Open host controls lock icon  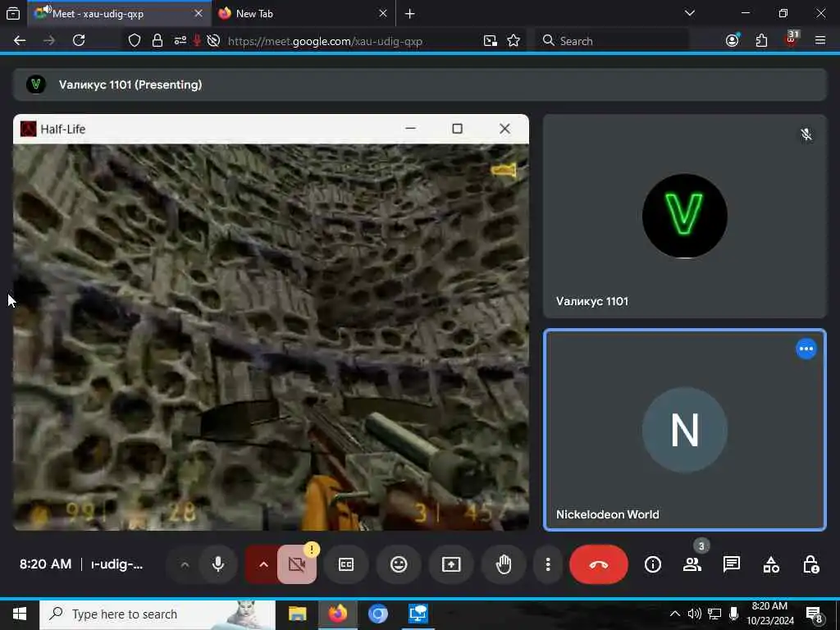click(810, 564)
